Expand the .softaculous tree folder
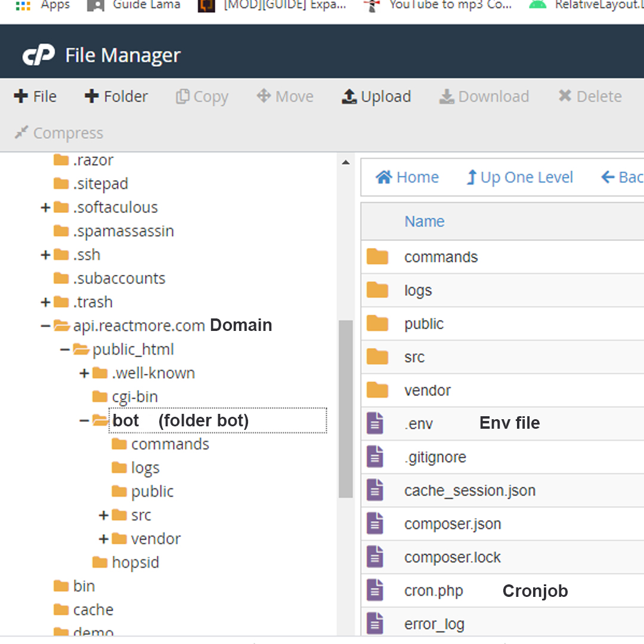The width and height of the screenshot is (644, 644). click(x=45, y=208)
